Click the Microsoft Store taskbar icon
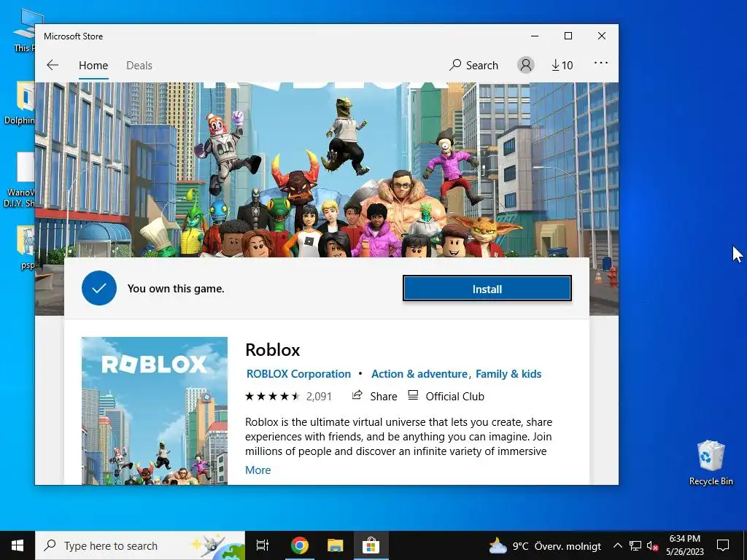Viewport: 747px width, 560px height. pyautogui.click(x=371, y=545)
